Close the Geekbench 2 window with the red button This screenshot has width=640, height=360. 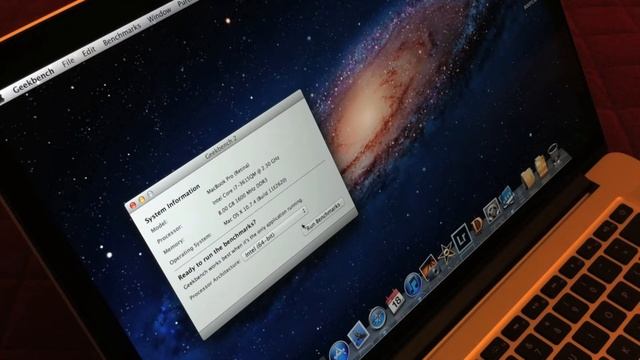[133, 205]
